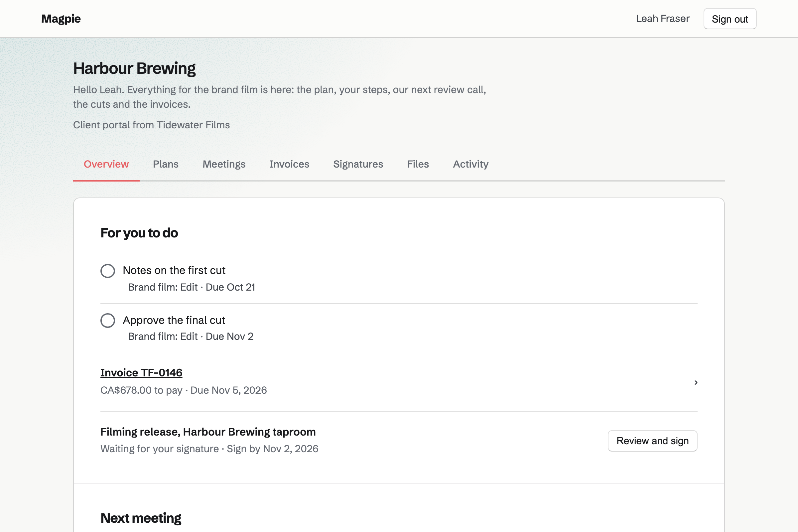Screen dimensions: 798x532
Task: Click the Harbour Brewing page heading
Action: tap(134, 68)
